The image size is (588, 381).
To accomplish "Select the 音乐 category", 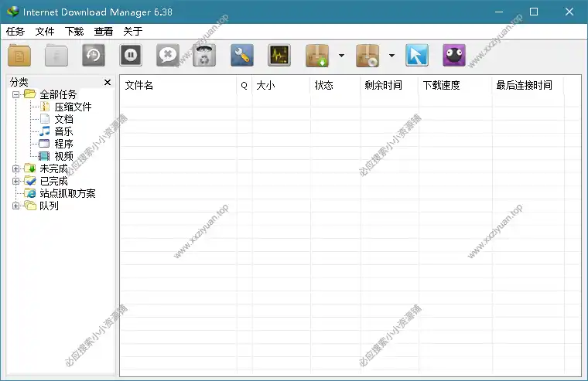I will 63,131.
